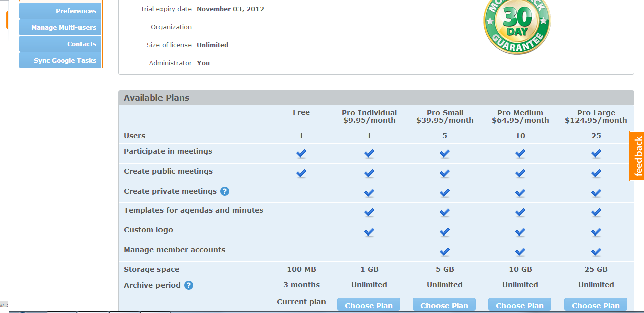Screen dimensions: 644x313
Task: Go to the Contacts sidebar item
Action: pyautogui.click(x=60, y=44)
